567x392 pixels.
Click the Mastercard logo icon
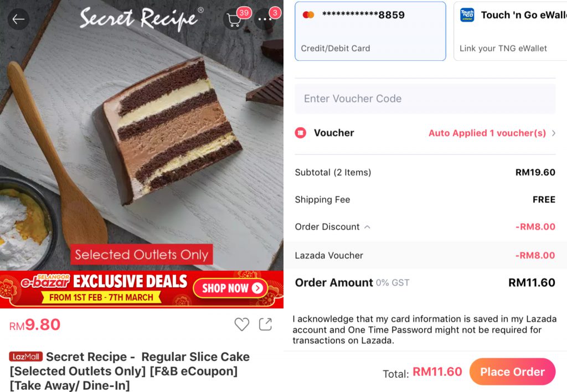308,15
